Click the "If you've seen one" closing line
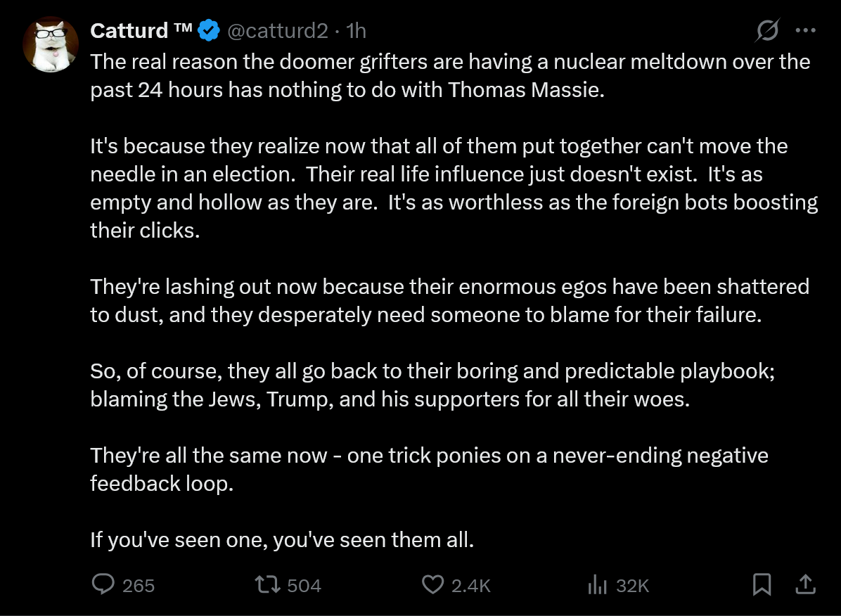This screenshot has height=616, width=841. pos(282,539)
